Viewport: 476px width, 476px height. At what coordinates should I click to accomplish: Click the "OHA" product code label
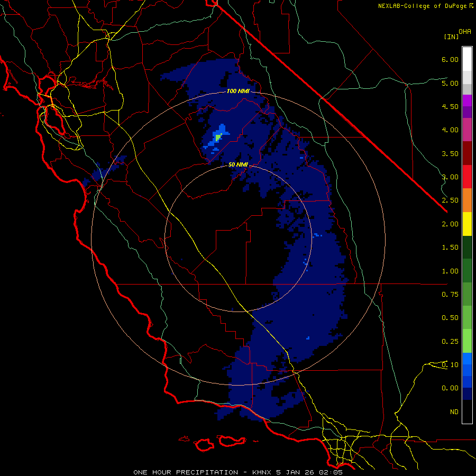(465, 32)
